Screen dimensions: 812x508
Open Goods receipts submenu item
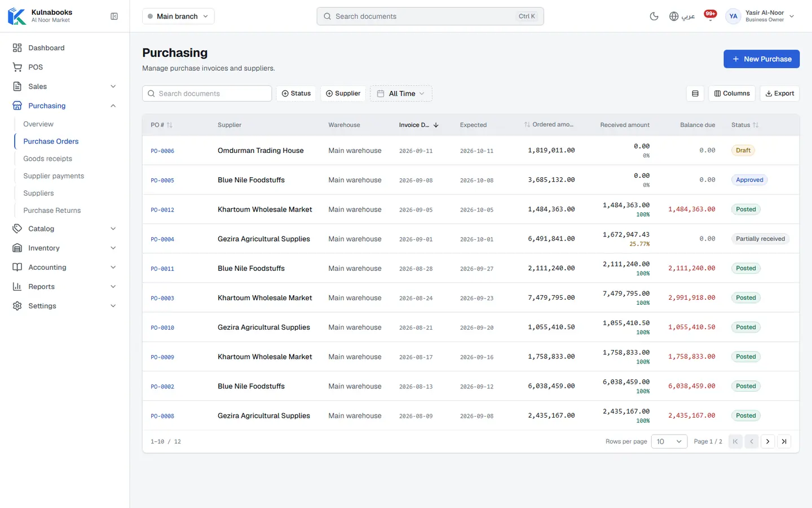click(x=47, y=159)
